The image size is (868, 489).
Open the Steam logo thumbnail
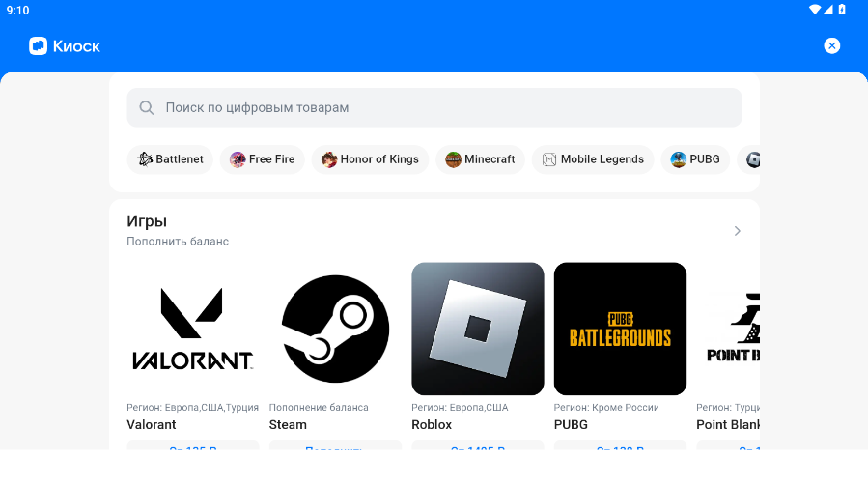[x=335, y=329]
